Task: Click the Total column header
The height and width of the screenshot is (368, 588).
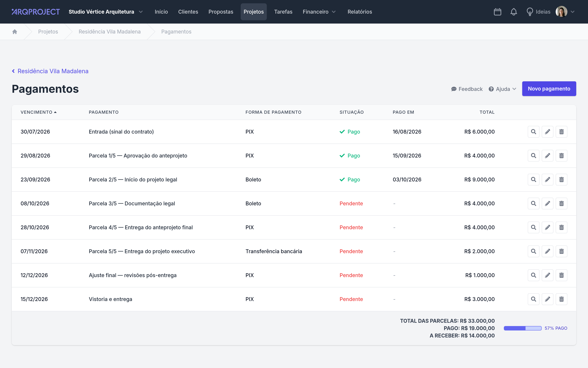Action: [x=487, y=112]
